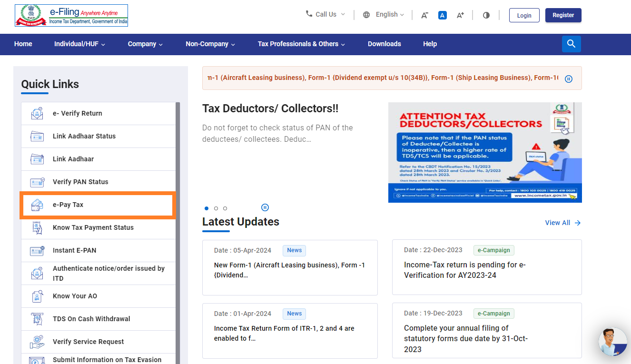Image resolution: width=631 pixels, height=364 pixels.
Task: Open the Downloads menu item
Action: 384,44
